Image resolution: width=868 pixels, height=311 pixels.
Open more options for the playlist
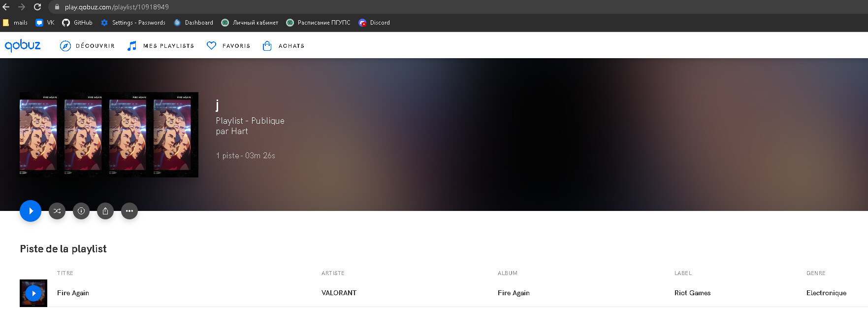point(129,211)
